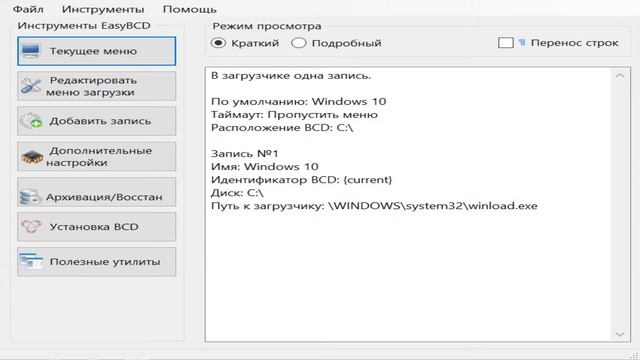640x360 pixels.
Task: Click the Дополнительные настройки chip icon
Action: tap(32, 157)
